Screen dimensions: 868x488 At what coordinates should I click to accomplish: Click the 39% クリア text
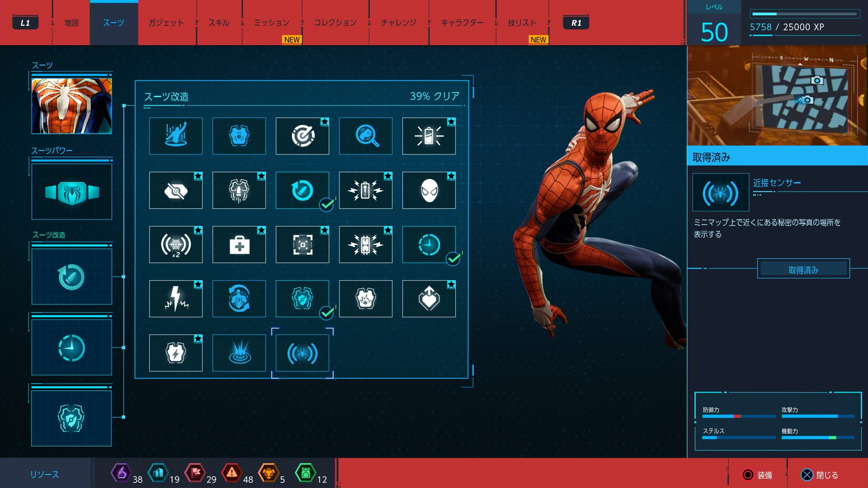pos(434,96)
